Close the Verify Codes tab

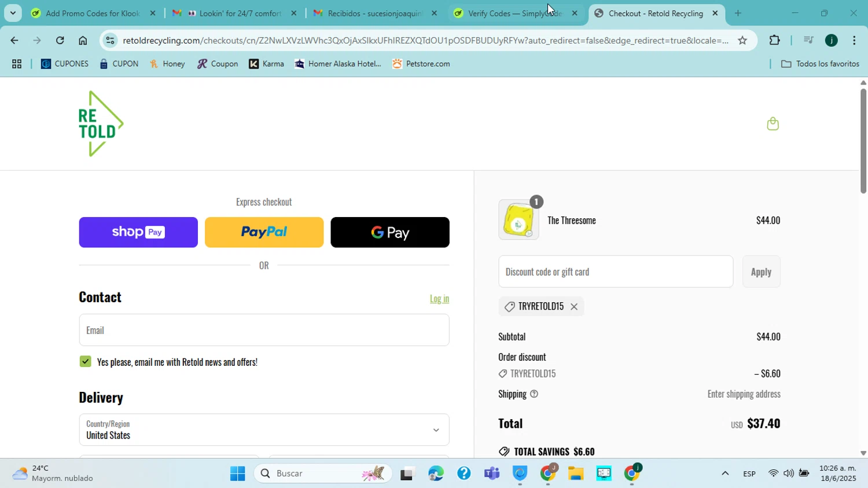click(x=575, y=13)
